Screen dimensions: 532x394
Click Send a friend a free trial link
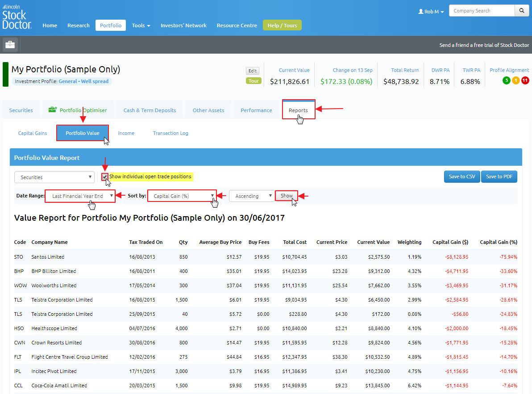click(x=484, y=45)
